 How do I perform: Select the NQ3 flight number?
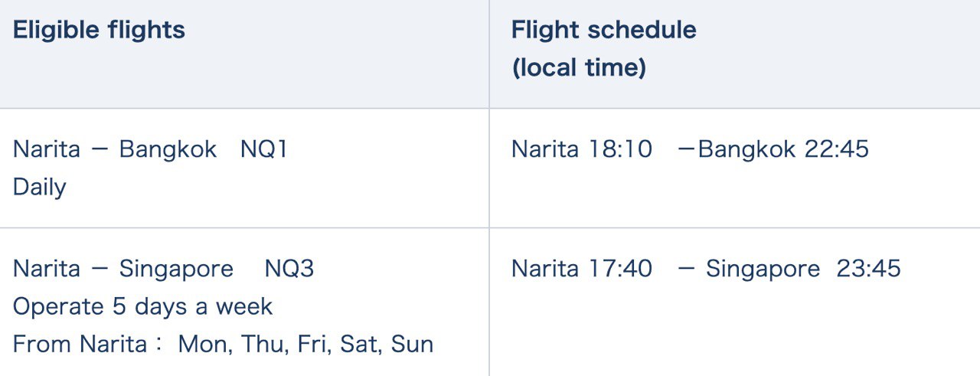click(x=289, y=269)
